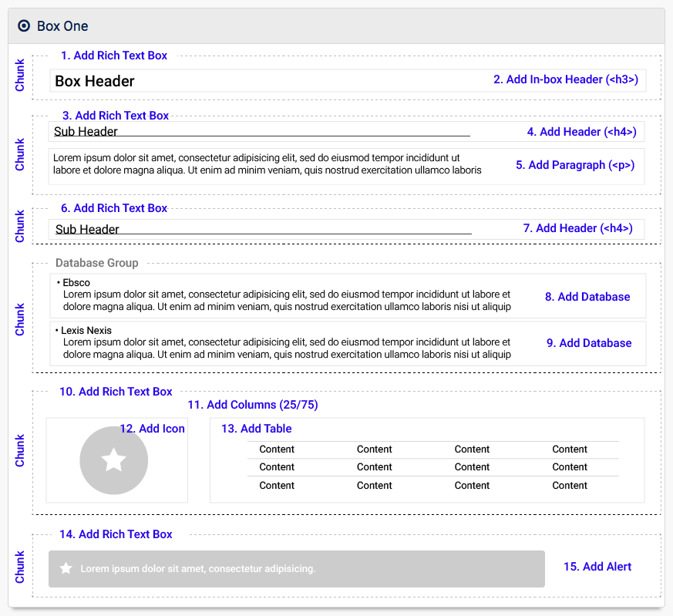Click the Lorem ipsum description under Ebsco
This screenshot has height=616, width=673.
tap(287, 301)
